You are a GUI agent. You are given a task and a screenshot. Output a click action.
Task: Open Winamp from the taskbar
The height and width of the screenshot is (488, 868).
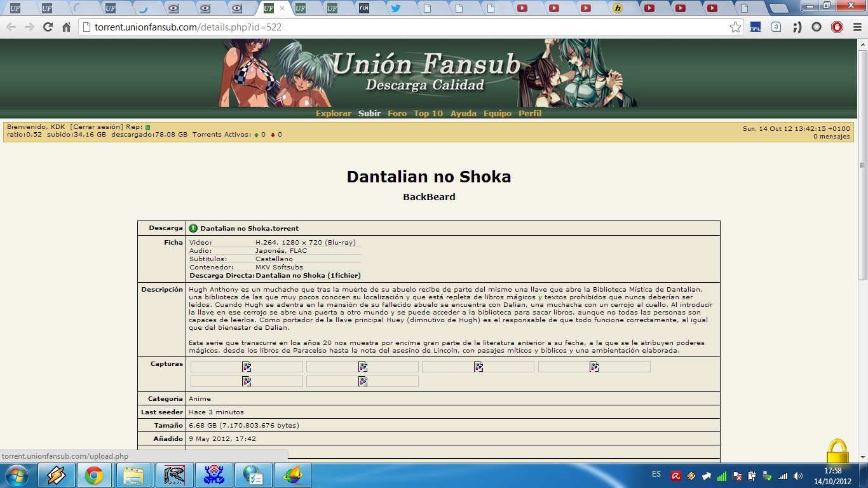click(57, 475)
